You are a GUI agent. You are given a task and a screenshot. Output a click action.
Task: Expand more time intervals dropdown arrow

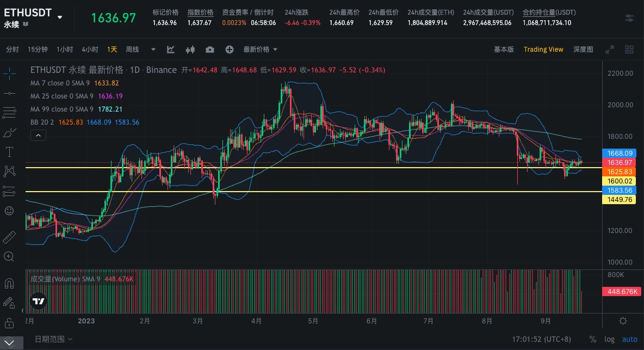tap(153, 50)
